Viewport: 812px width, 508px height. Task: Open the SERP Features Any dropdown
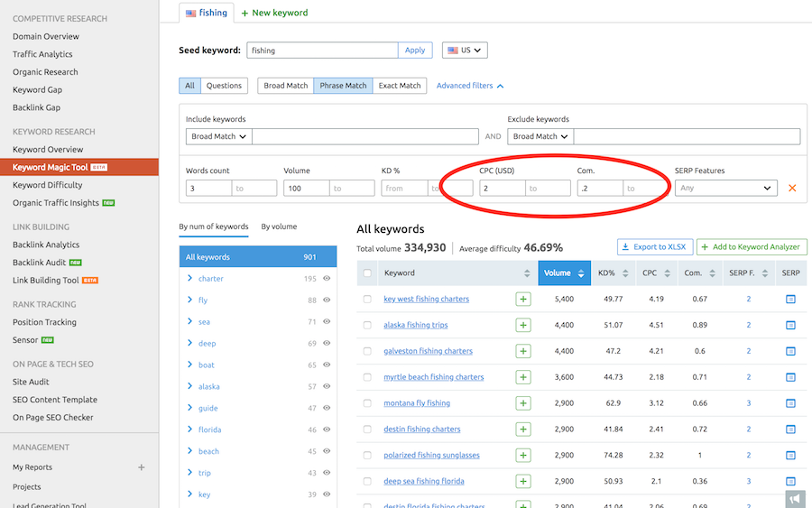[725, 188]
